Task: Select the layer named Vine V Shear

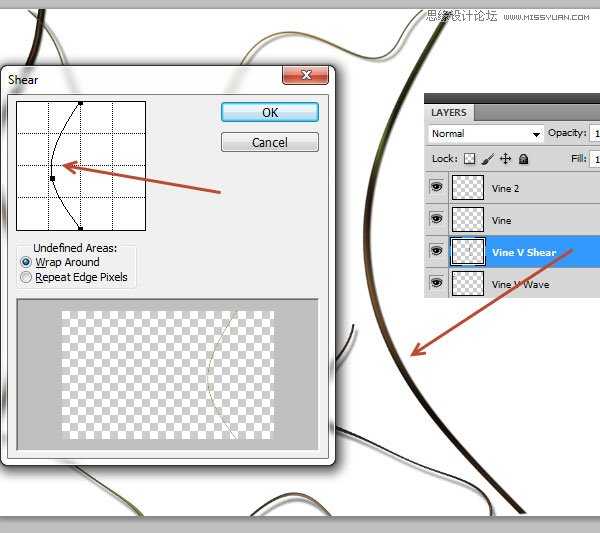Action: point(524,253)
